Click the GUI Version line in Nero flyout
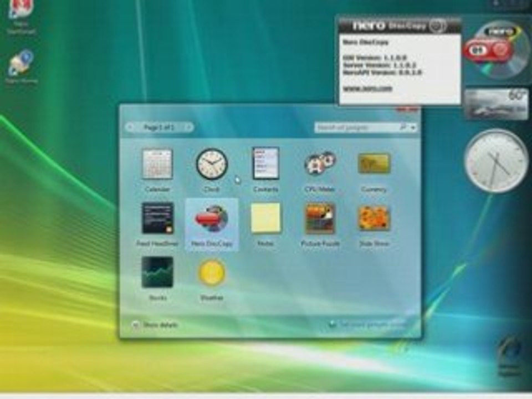Image resolution: width=532 pixels, height=399 pixels. click(375, 58)
